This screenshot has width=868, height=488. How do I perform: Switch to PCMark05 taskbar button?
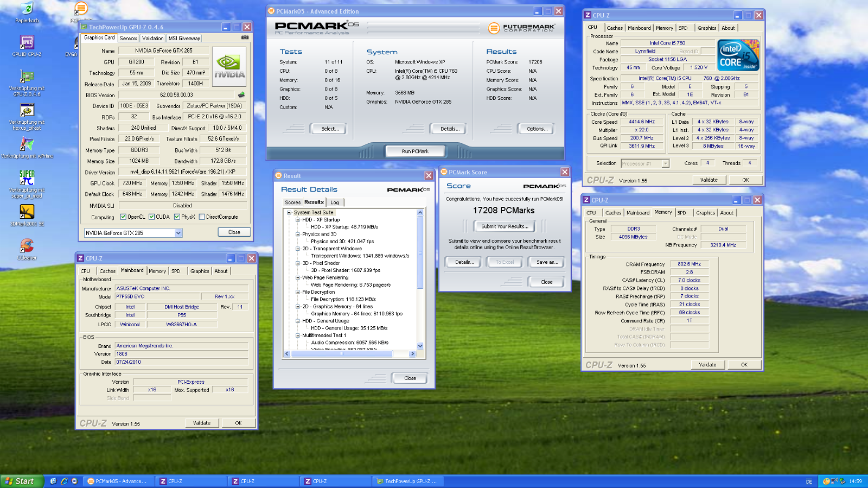[x=118, y=481]
